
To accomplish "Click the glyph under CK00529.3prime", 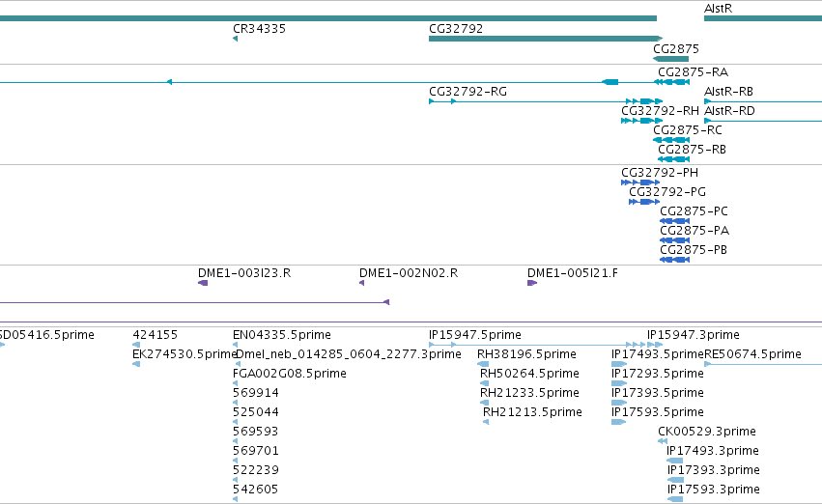I will 662,441.
